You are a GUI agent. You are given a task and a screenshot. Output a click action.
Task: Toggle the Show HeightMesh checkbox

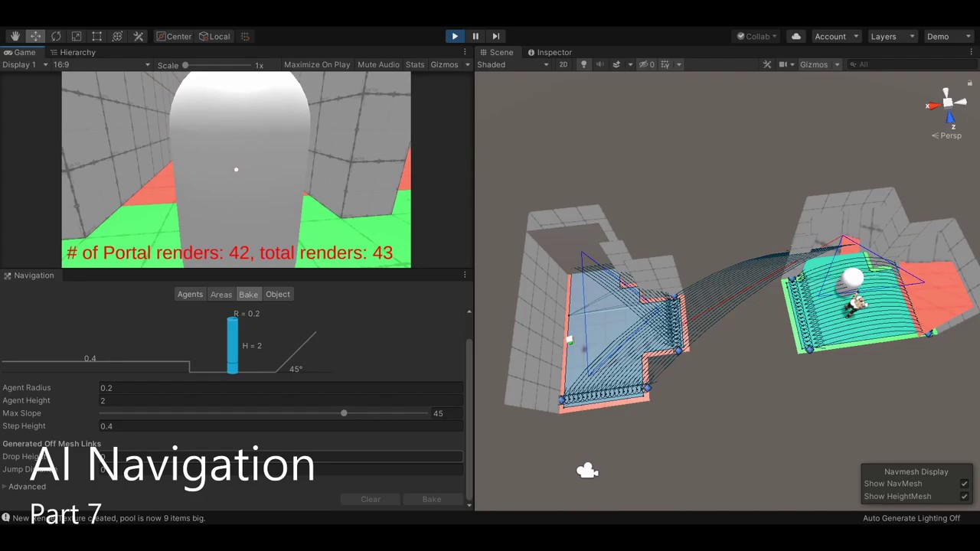point(964,496)
